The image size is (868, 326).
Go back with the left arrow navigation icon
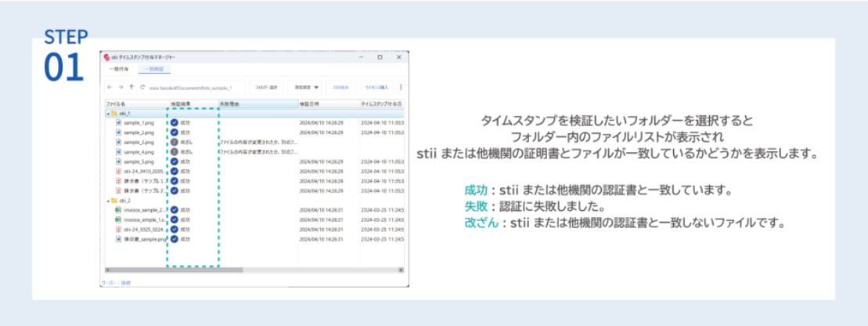(109, 87)
